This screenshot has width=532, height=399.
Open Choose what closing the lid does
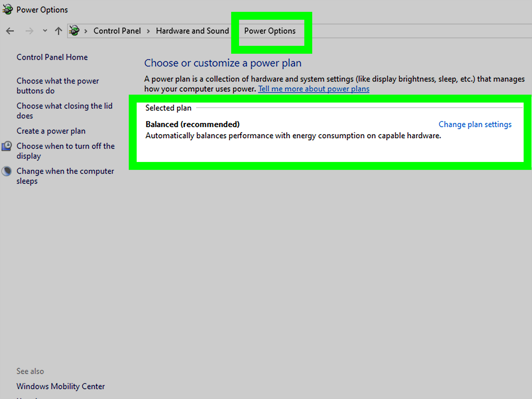pyautogui.click(x=64, y=111)
